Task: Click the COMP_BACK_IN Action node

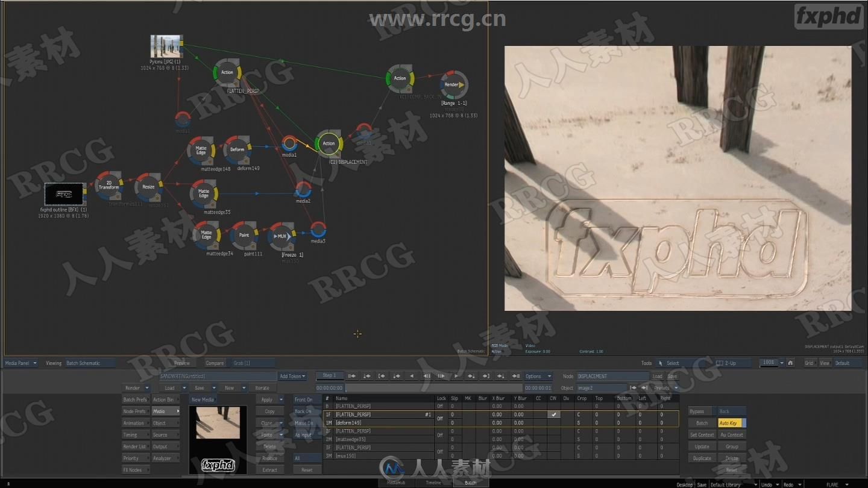Action: point(400,78)
